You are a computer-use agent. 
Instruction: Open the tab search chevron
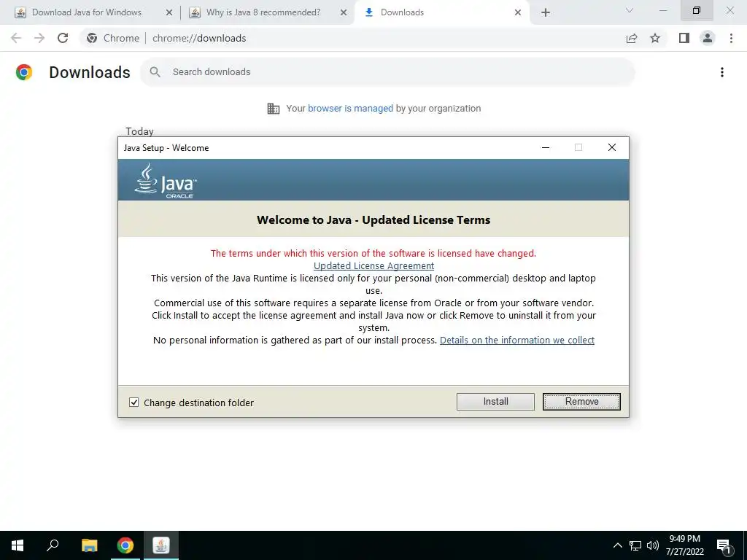pos(630,10)
